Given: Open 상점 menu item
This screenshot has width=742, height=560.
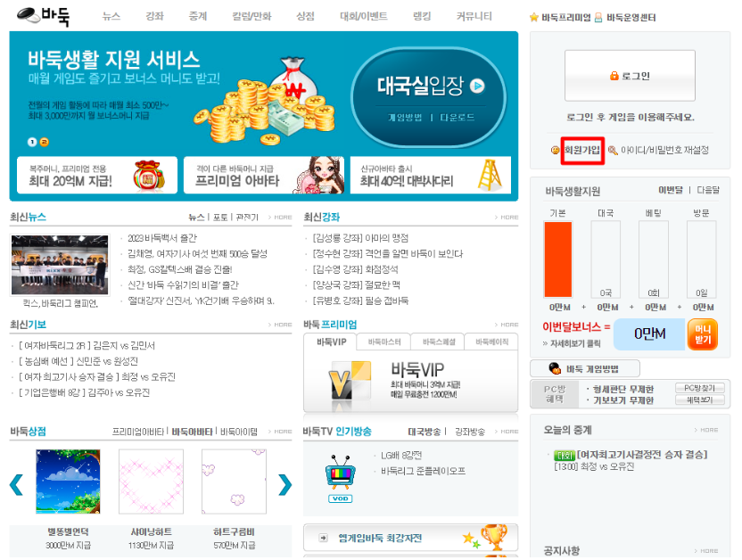Looking at the screenshot, I should 305,16.
